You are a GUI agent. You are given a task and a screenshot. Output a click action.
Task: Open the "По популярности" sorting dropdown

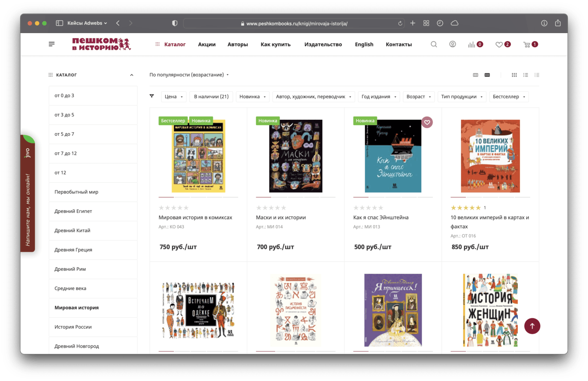point(189,75)
